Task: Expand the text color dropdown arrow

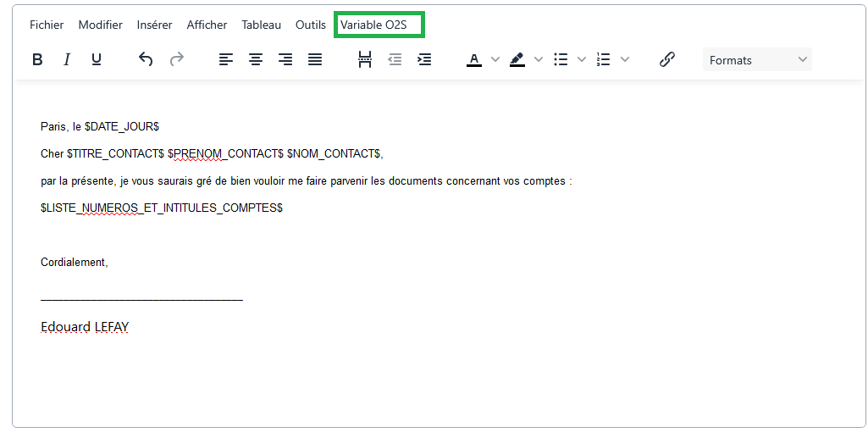Action: click(495, 59)
